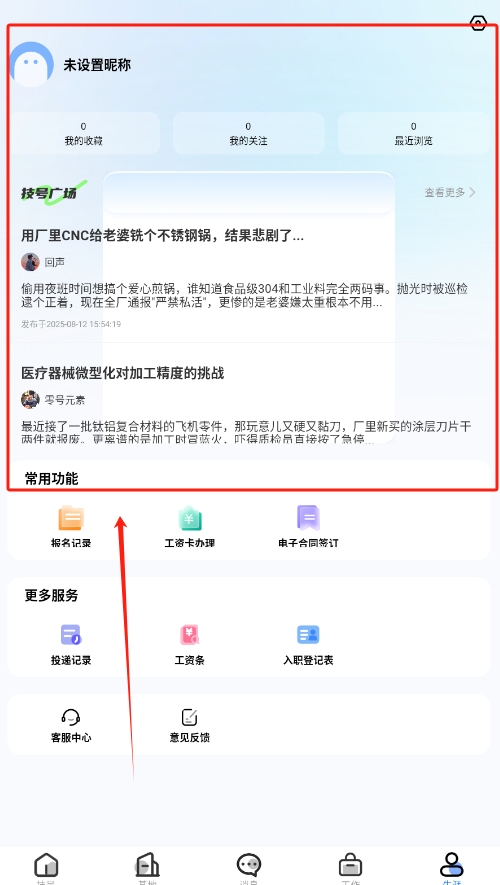The image size is (500, 885).
Task: View 最近浏览 count card
Action: (x=414, y=133)
